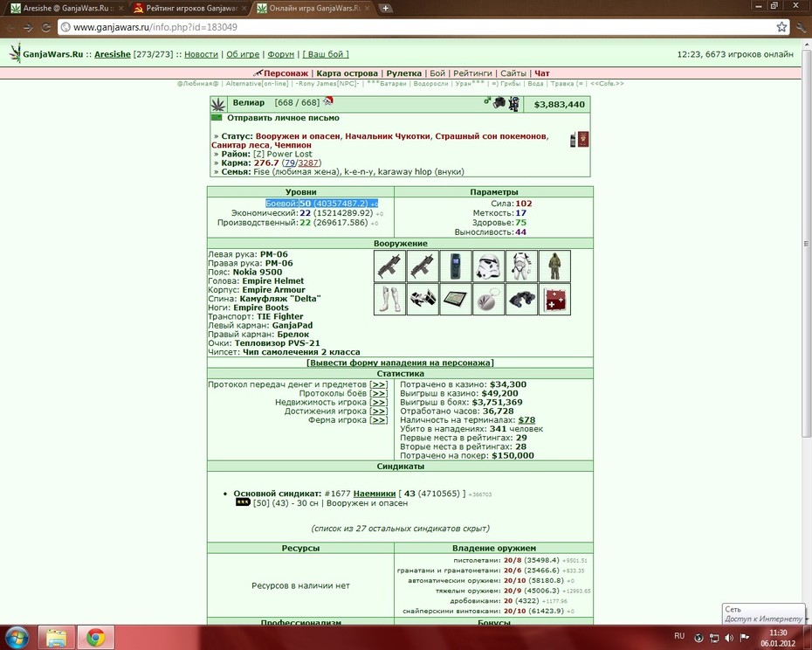812x650 pixels.
Task: Click the green letter icon for personal message
Action: (x=217, y=118)
